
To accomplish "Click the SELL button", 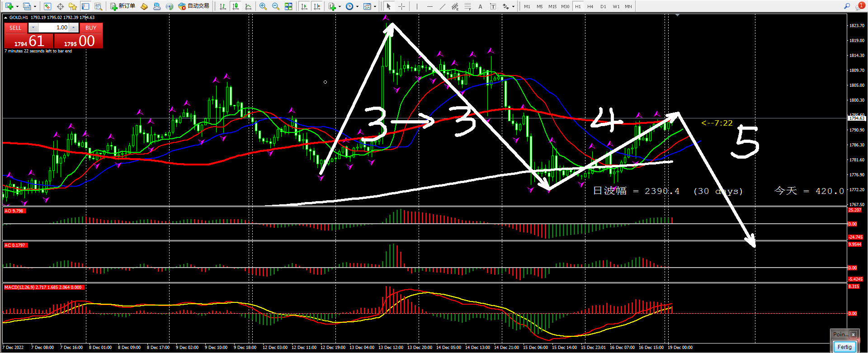I will point(15,28).
